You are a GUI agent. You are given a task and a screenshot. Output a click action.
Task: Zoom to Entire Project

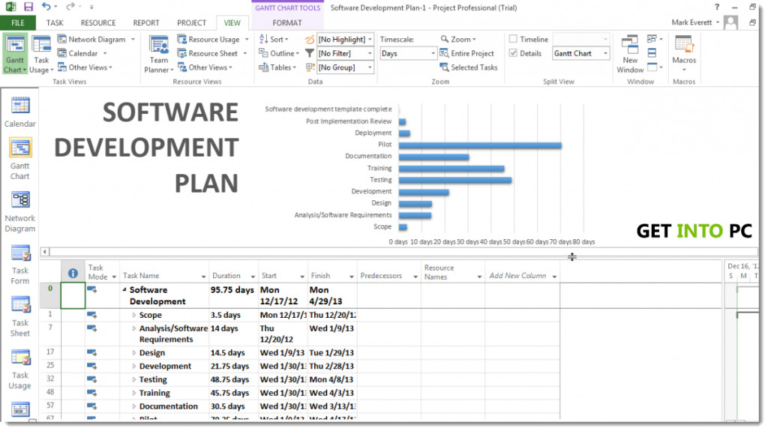[467, 53]
